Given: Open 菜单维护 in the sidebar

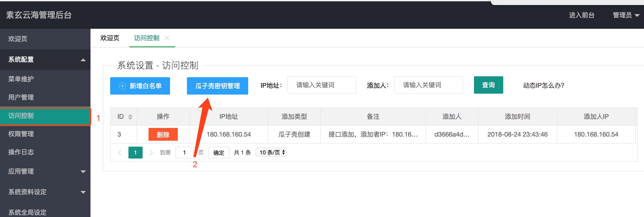Looking at the screenshot, I should tap(21, 79).
